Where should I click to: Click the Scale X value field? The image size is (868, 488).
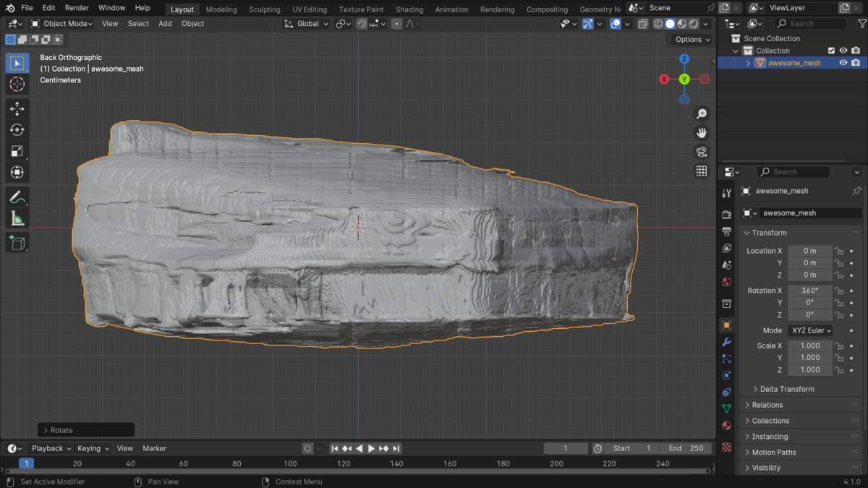[x=810, y=346]
